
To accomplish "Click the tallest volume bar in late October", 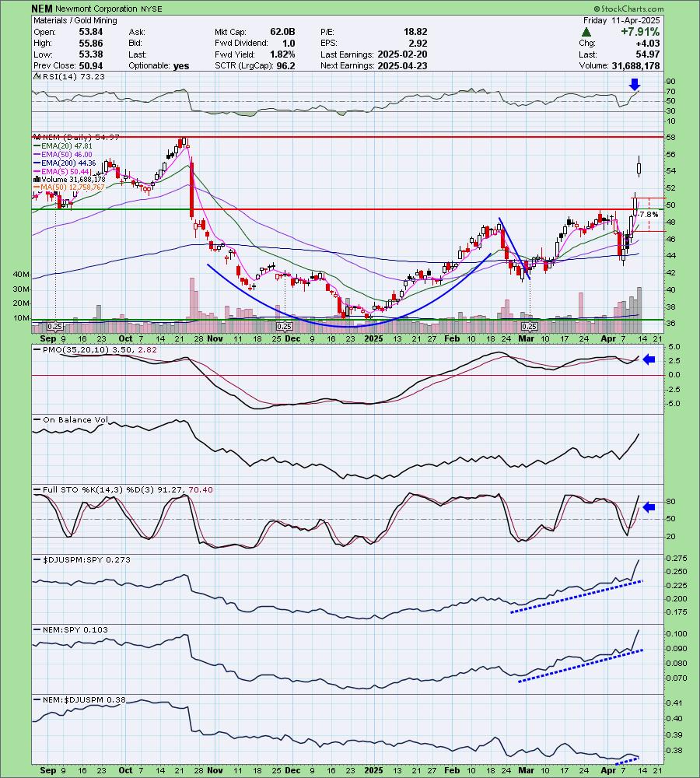I will tap(191, 306).
